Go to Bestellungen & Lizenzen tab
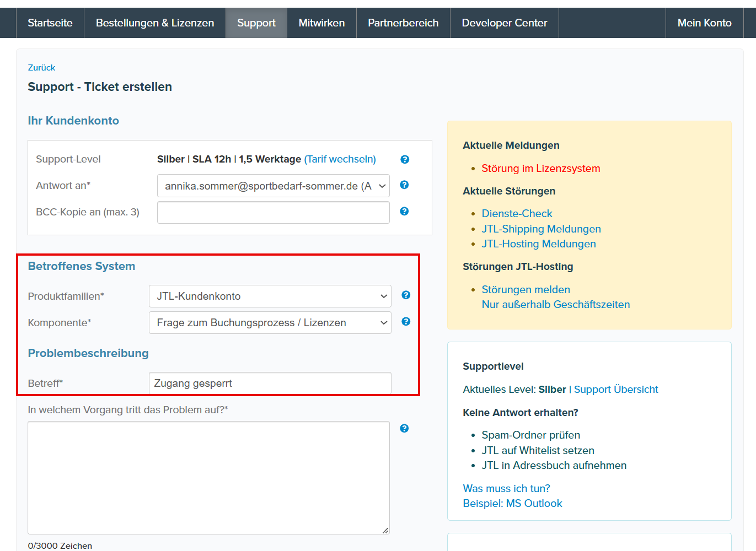Viewport: 756px width, 551px height. click(155, 23)
